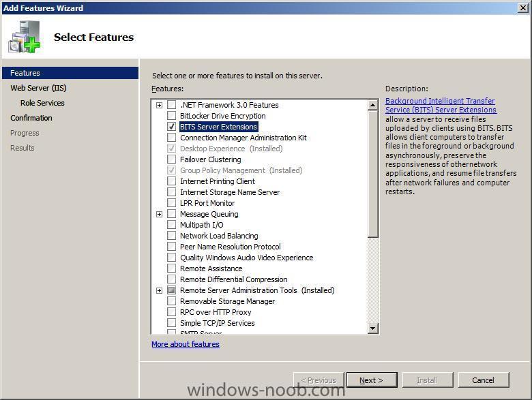
Task: Open the BITS Server Extensions description link
Action: (x=441, y=105)
